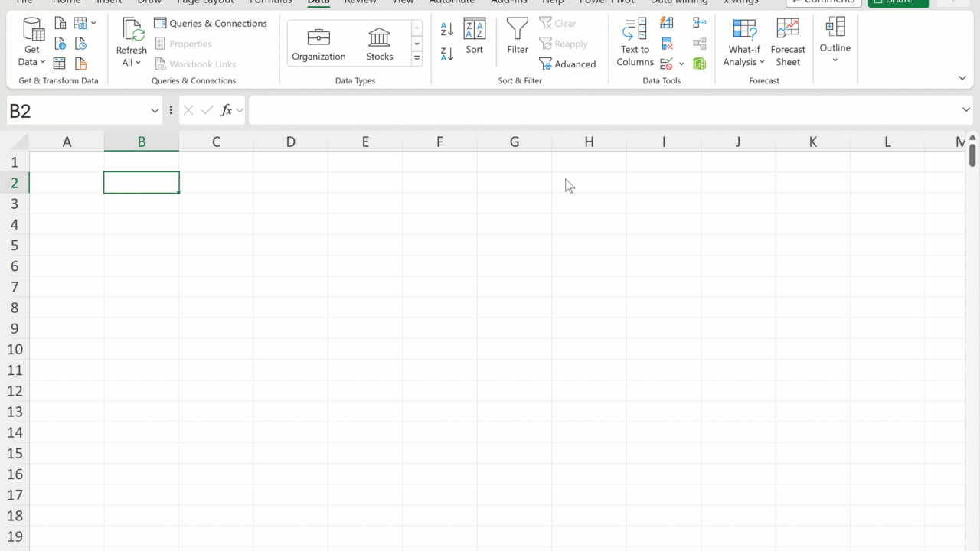The height and width of the screenshot is (551, 980).
Task: Import data From Text/CSV icon
Action: (60, 24)
